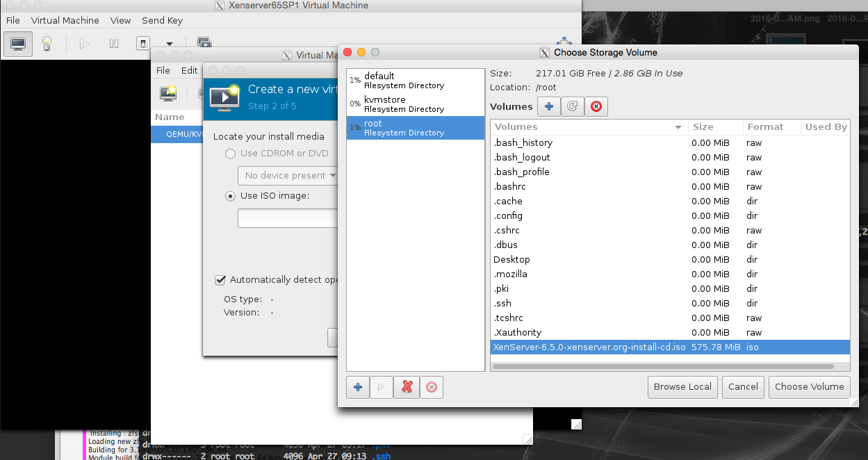Image resolution: width=868 pixels, height=460 pixels.
Task: Select the Desktop volume row
Action: [x=670, y=259]
